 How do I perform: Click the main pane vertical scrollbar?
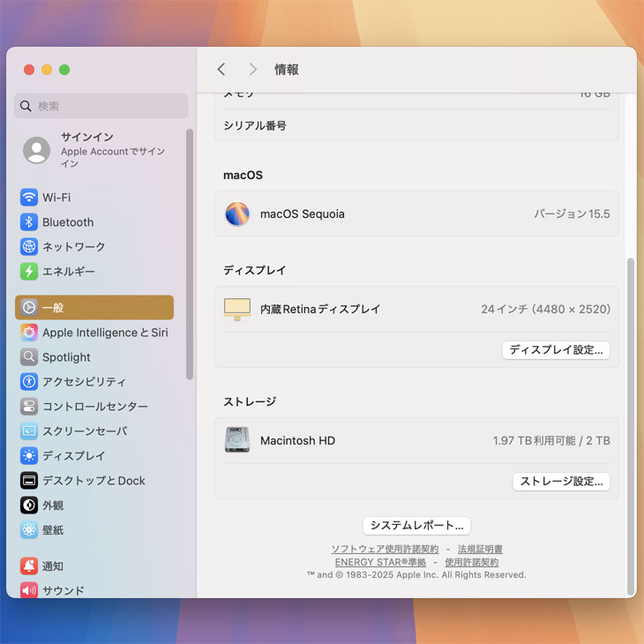(631, 426)
